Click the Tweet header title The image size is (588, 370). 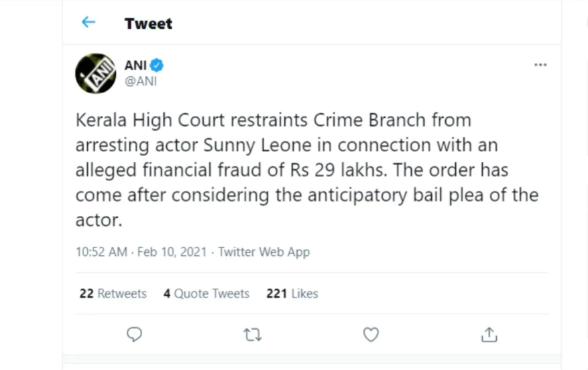(x=148, y=23)
